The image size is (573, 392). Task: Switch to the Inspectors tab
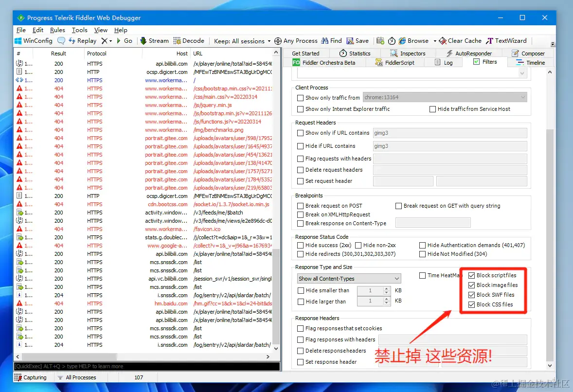408,53
